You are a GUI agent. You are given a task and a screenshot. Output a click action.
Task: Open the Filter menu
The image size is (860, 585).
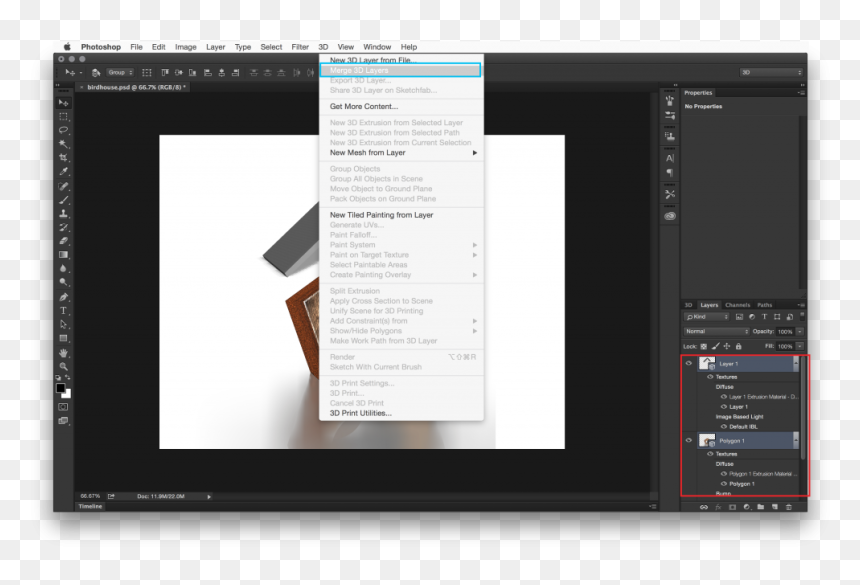click(300, 47)
